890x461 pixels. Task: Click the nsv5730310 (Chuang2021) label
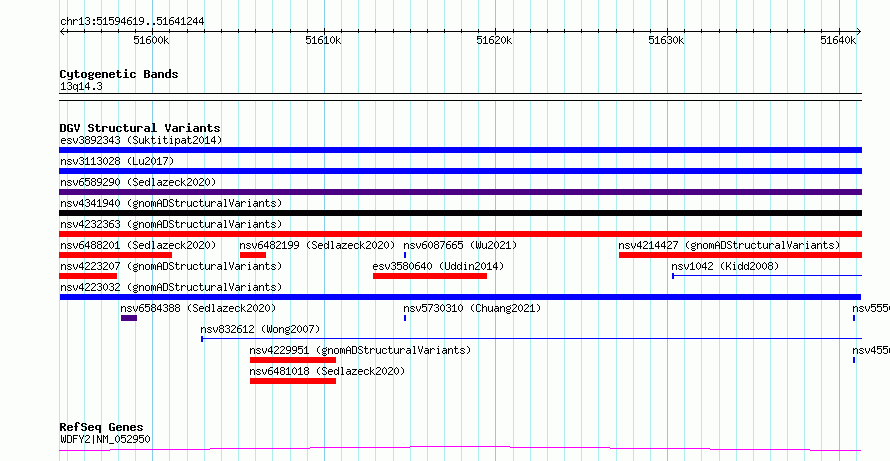tap(472, 308)
